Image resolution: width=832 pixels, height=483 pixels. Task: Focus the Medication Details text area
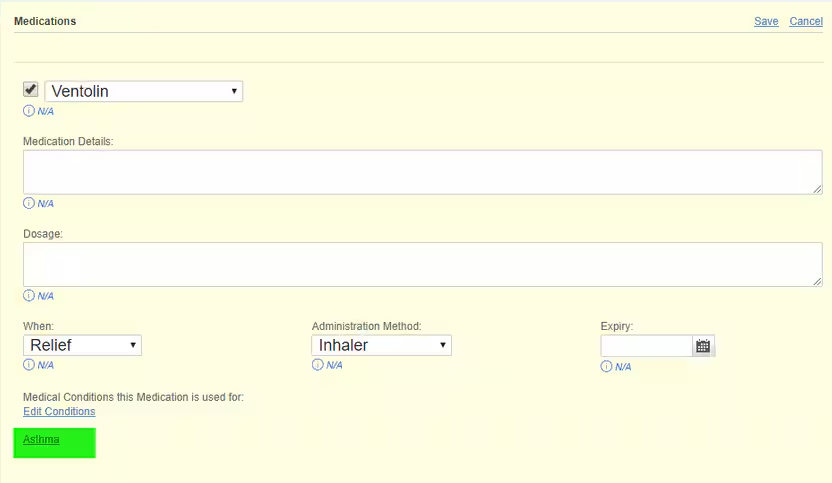coord(422,172)
